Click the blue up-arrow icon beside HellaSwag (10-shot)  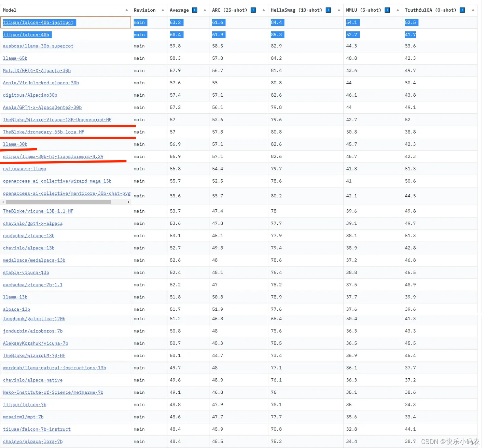328,10
